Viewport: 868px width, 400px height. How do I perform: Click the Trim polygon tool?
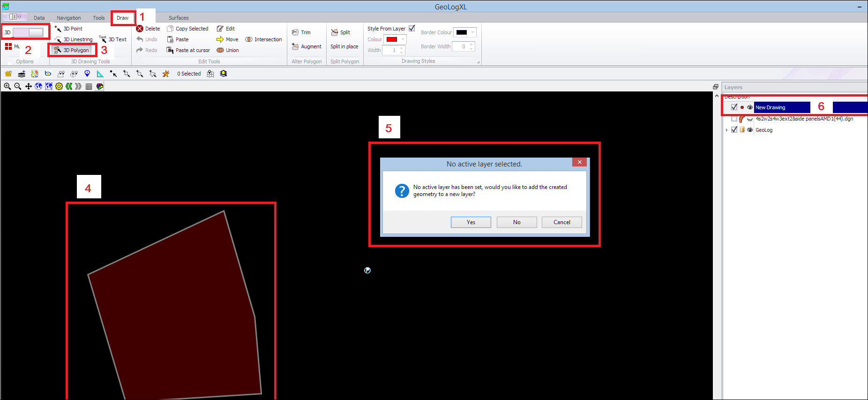click(x=301, y=32)
